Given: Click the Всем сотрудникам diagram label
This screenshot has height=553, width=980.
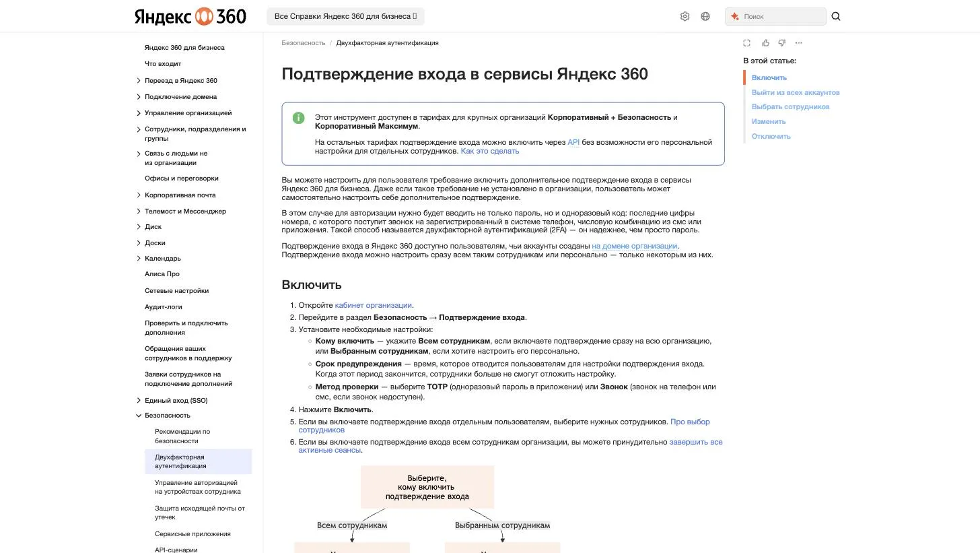Looking at the screenshot, I should [x=352, y=525].
